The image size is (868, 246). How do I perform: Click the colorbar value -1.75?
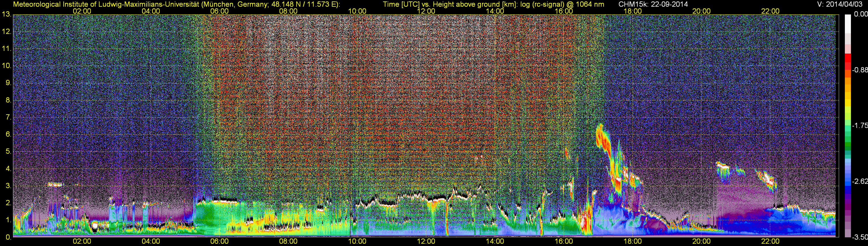point(860,126)
